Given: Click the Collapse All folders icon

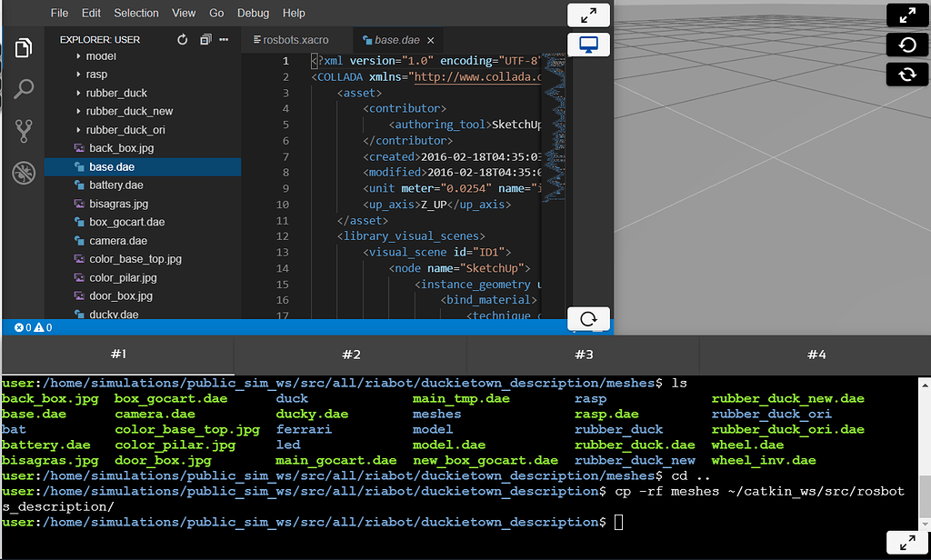Looking at the screenshot, I should pyautogui.click(x=205, y=40).
